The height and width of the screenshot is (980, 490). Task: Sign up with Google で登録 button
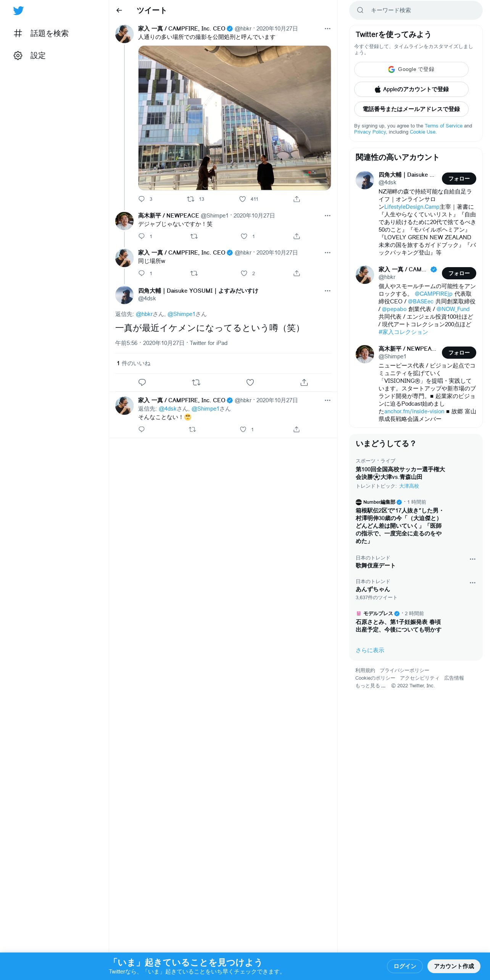click(411, 69)
